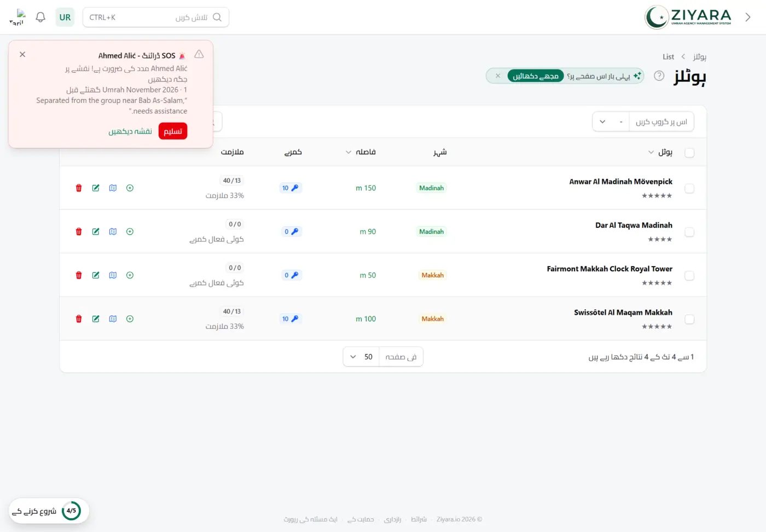Click plus icon for Fairmont Makkah row
Viewport: 766px width, 532px height.
click(x=130, y=275)
